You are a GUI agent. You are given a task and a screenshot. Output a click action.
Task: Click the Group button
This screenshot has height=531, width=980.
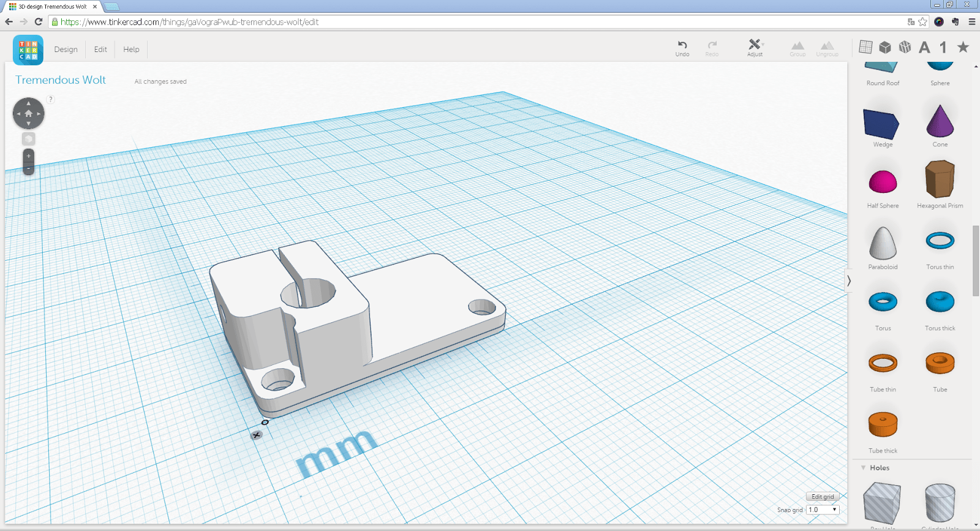[797, 49]
